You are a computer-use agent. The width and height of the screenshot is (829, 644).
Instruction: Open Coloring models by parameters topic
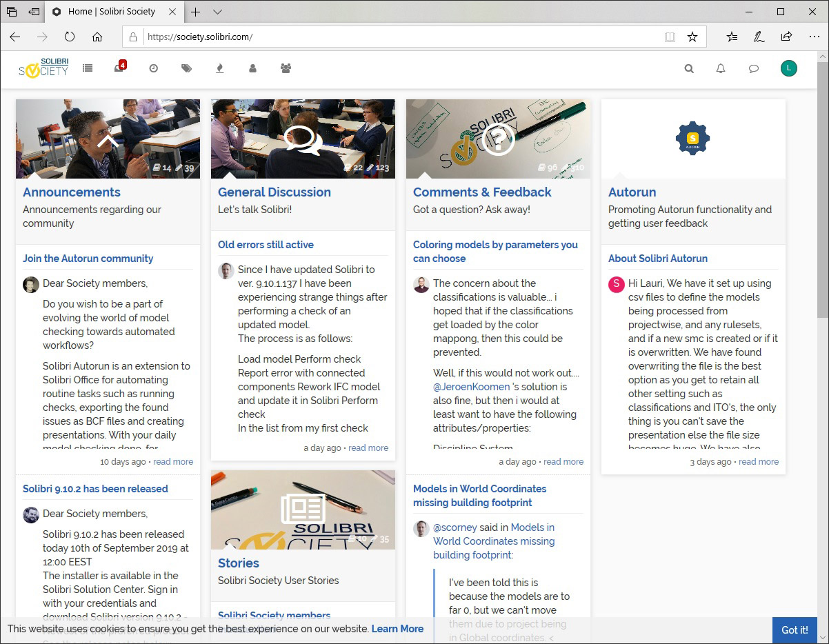click(x=495, y=252)
